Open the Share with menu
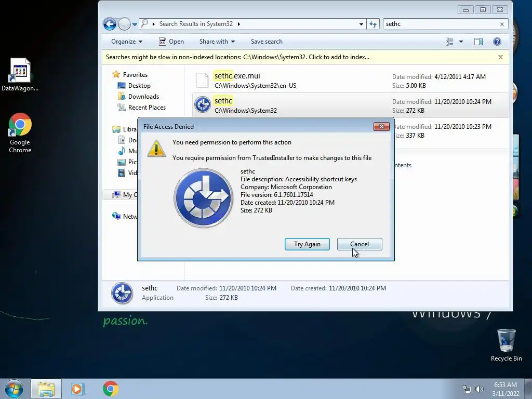 pos(217,42)
